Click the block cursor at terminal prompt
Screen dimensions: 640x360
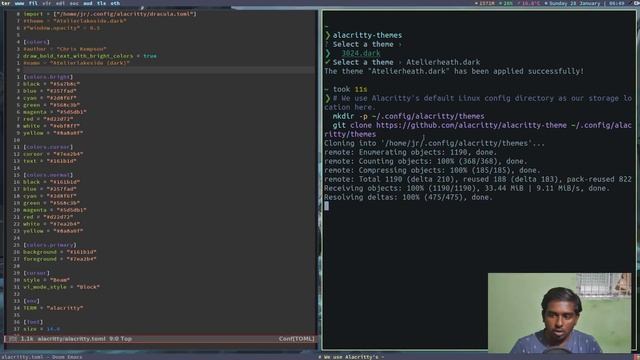point(327,206)
